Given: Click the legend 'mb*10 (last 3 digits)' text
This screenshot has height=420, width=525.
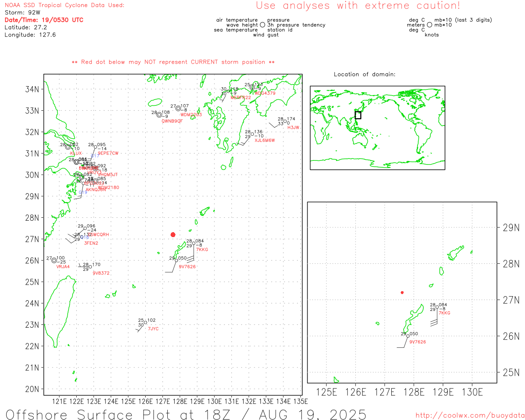Looking at the screenshot, I should click(463, 20).
